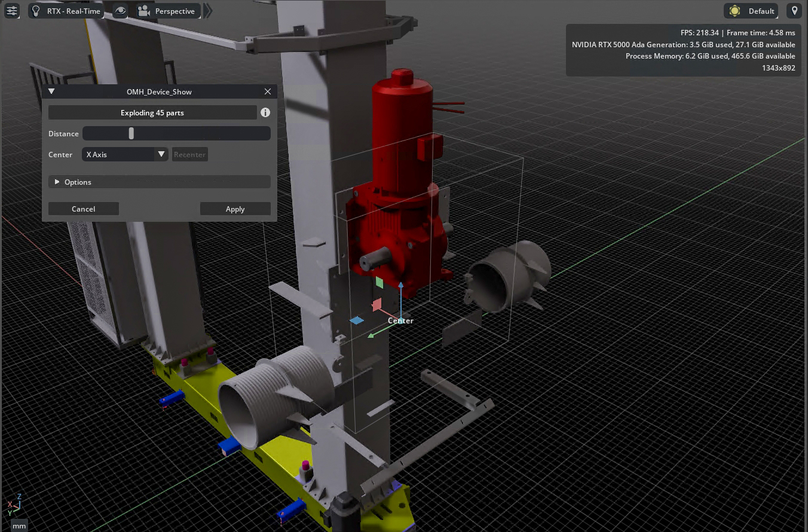Viewport: 808px width, 532px height.
Task: Toggle the eye visibility menu in the toolbar
Action: [x=121, y=11]
